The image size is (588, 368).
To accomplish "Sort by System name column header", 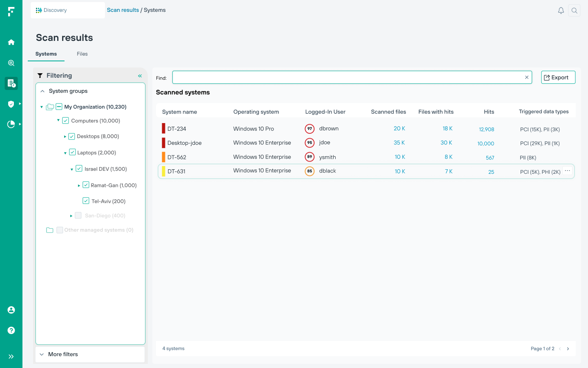I will [x=180, y=112].
